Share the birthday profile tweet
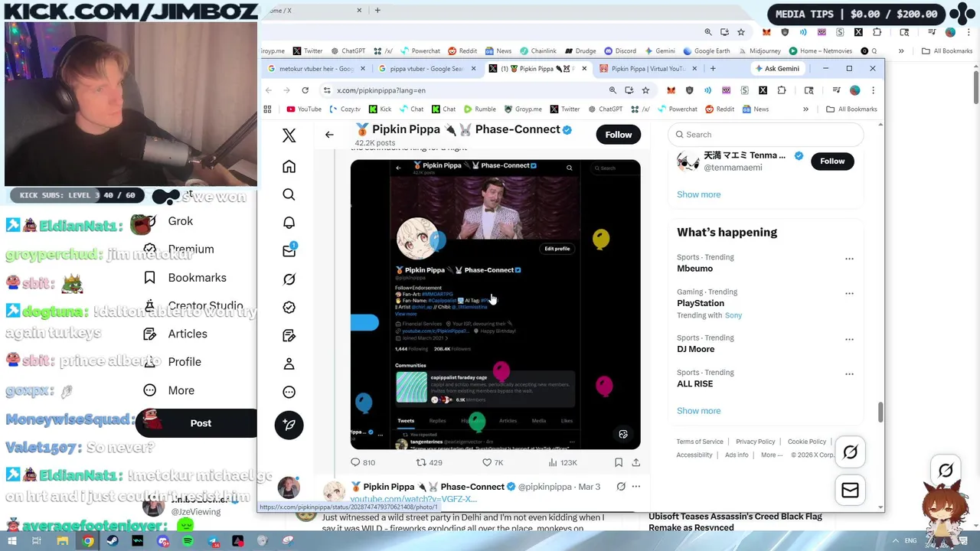 pyautogui.click(x=635, y=462)
